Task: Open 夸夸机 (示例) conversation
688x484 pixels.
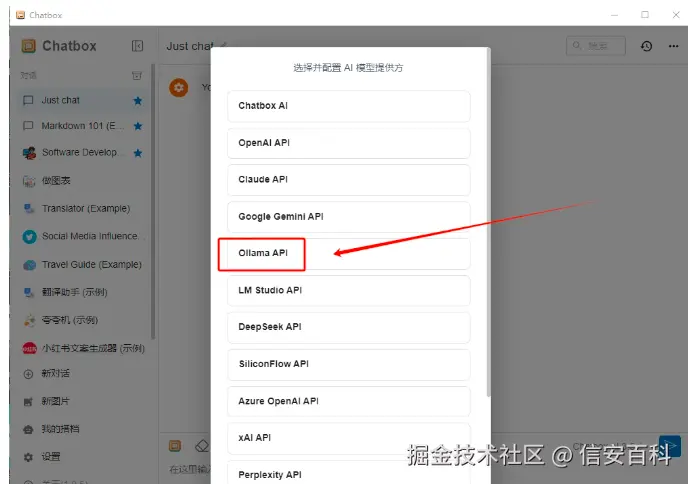Action: 82,320
